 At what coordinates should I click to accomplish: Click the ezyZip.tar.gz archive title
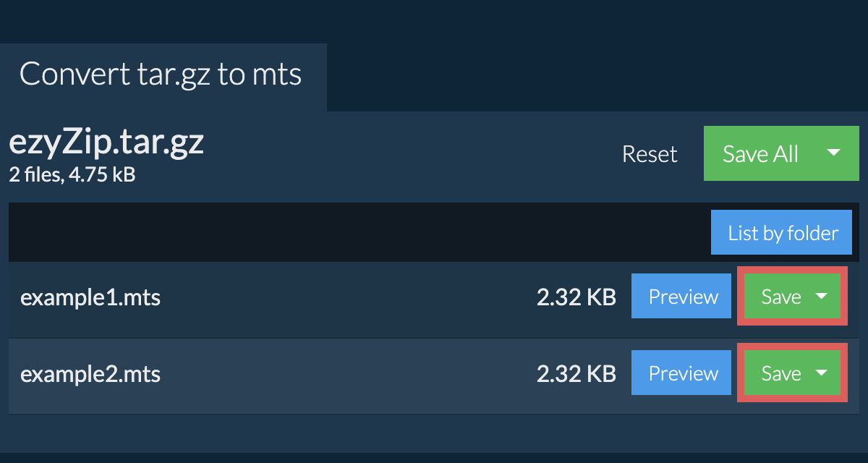pyautogui.click(x=106, y=143)
